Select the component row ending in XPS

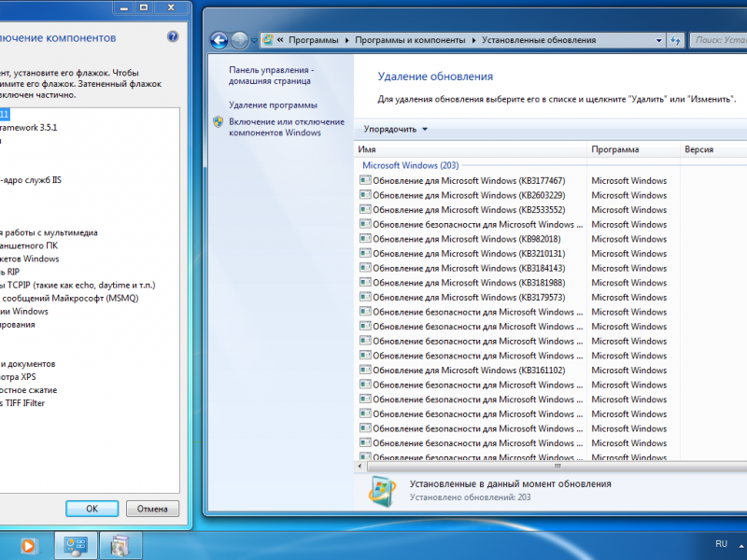click(18, 377)
